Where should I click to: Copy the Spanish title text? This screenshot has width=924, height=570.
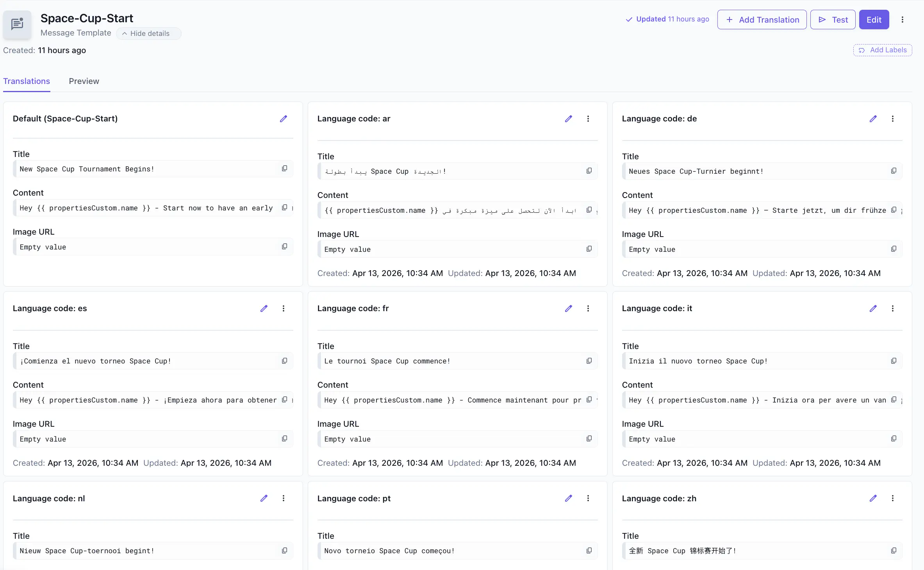pos(284,361)
